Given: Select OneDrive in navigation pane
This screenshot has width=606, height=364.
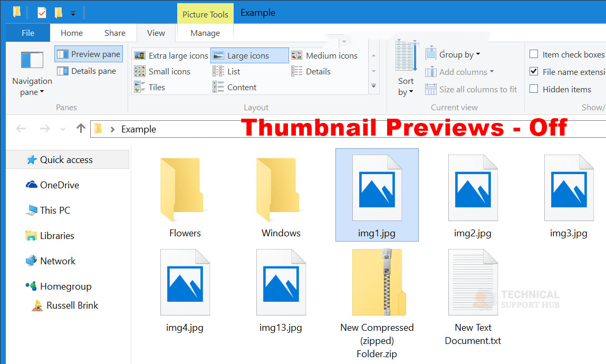Looking at the screenshot, I should click(x=52, y=185).
